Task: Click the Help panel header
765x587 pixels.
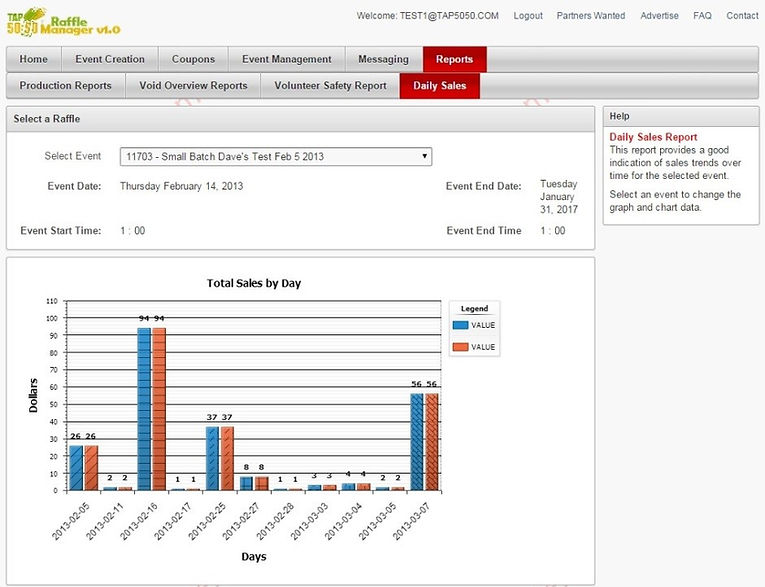Action: tap(681, 117)
